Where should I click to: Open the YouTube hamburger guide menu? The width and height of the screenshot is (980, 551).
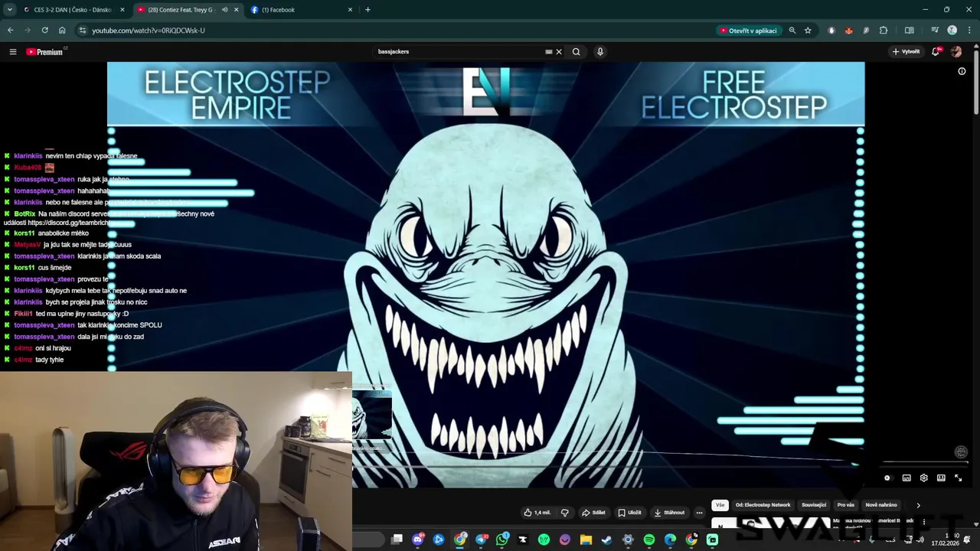click(x=12, y=52)
